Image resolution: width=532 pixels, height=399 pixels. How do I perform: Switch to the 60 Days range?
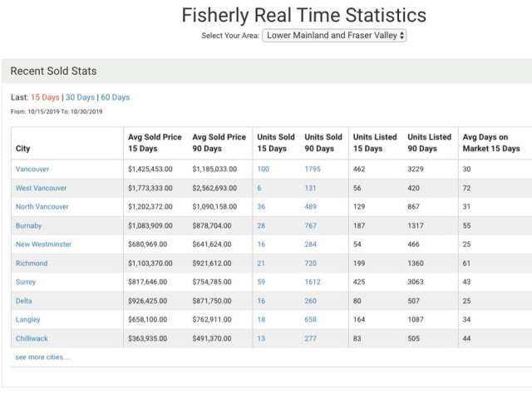coord(115,97)
